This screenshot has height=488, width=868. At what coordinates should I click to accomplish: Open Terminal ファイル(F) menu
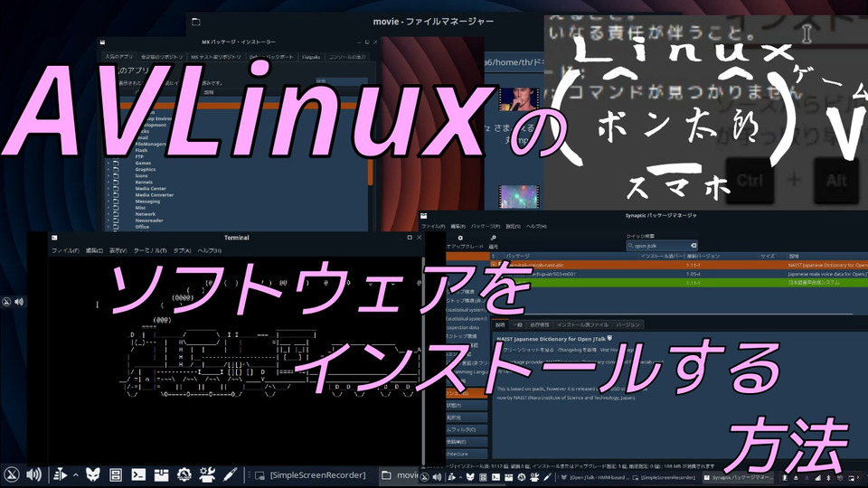coord(65,250)
